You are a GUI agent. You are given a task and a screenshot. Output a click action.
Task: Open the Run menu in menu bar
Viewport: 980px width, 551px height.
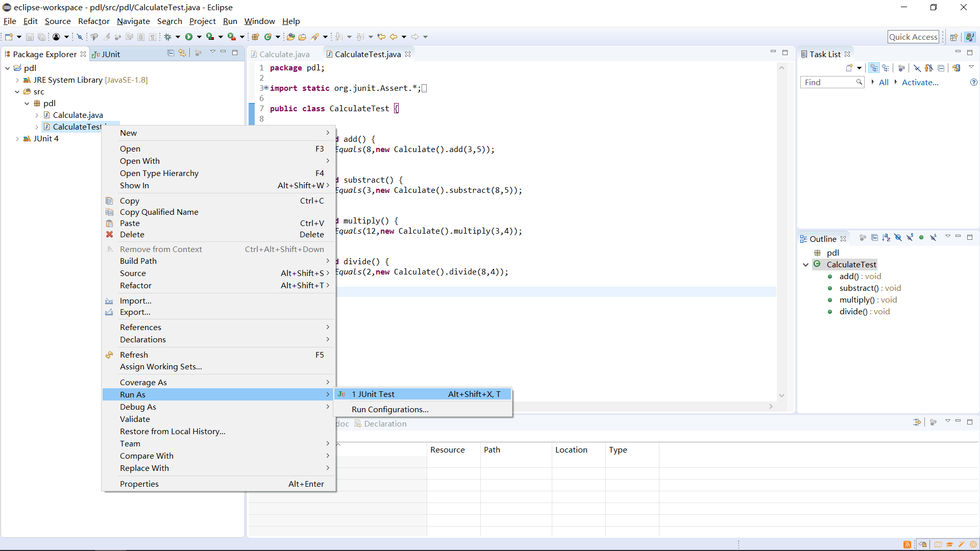pos(230,21)
